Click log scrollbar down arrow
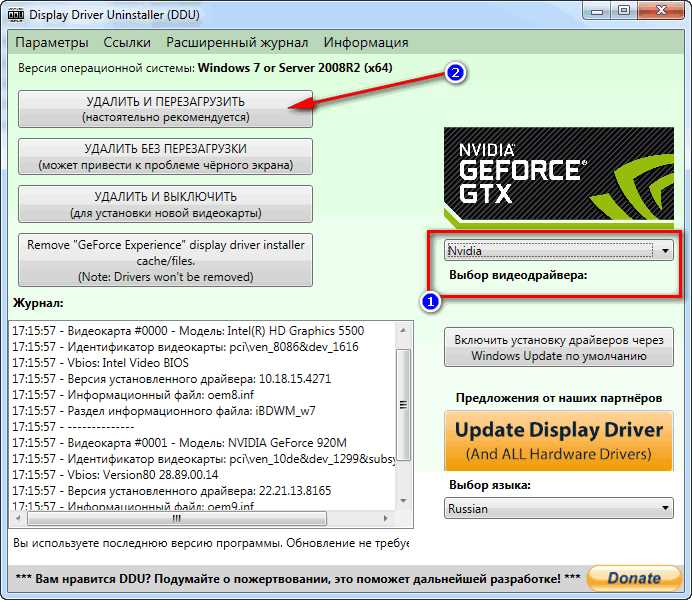The height and width of the screenshot is (600, 692). click(403, 501)
